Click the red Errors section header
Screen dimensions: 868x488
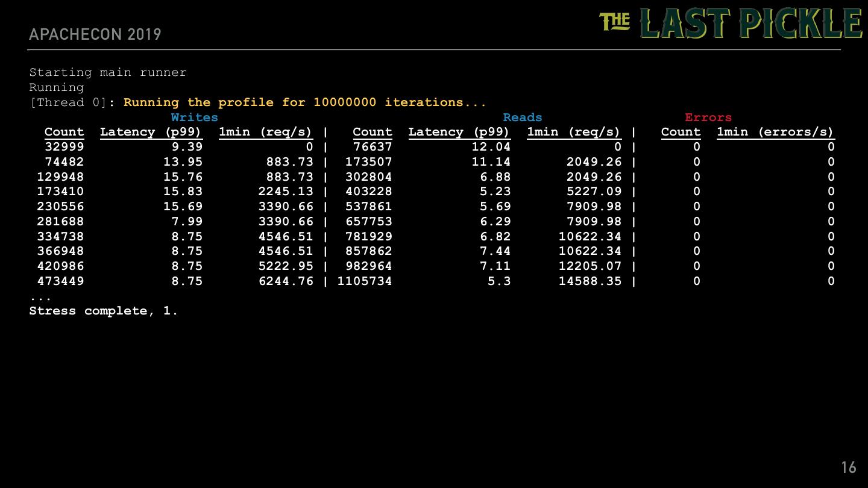708,117
